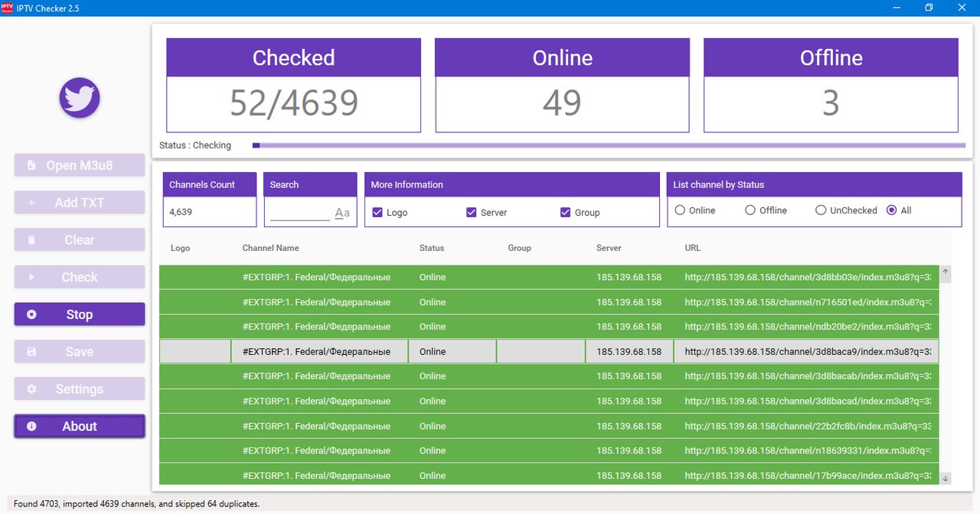Select the row with URL channel/3d8bacab
This screenshot has height=514, width=980.
click(549, 376)
